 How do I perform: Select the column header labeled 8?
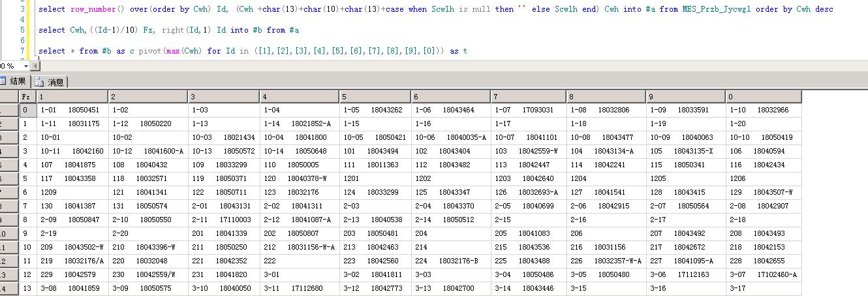(x=606, y=97)
